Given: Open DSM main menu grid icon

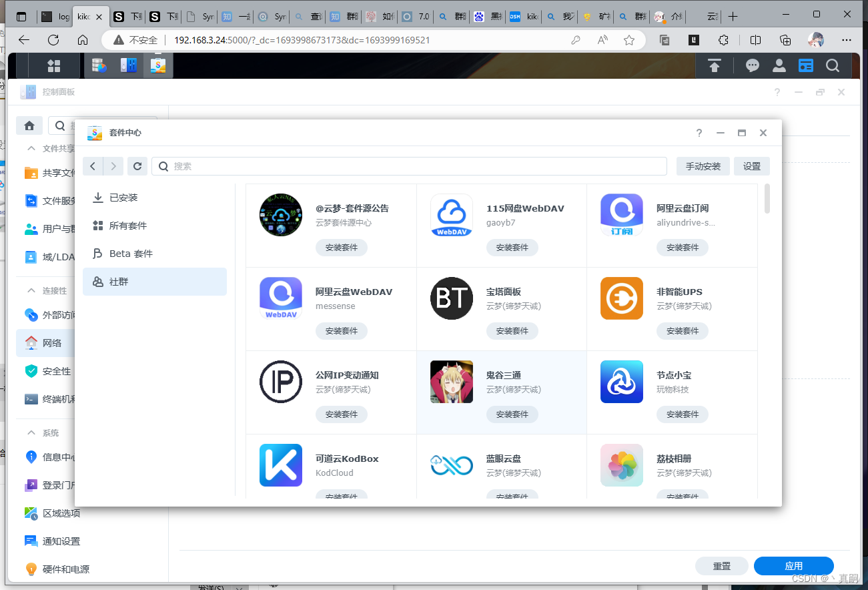Looking at the screenshot, I should coord(54,65).
